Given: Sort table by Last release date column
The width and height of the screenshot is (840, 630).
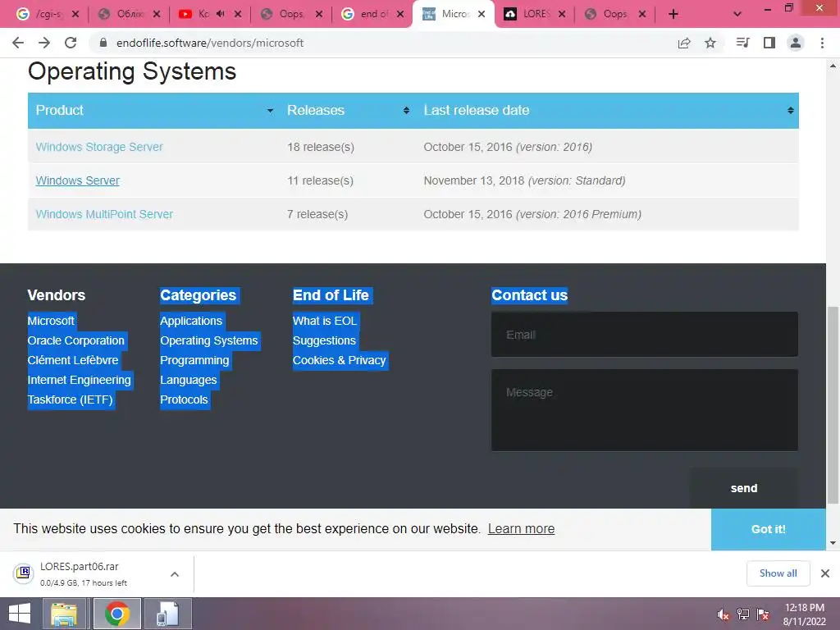Looking at the screenshot, I should click(x=608, y=111).
